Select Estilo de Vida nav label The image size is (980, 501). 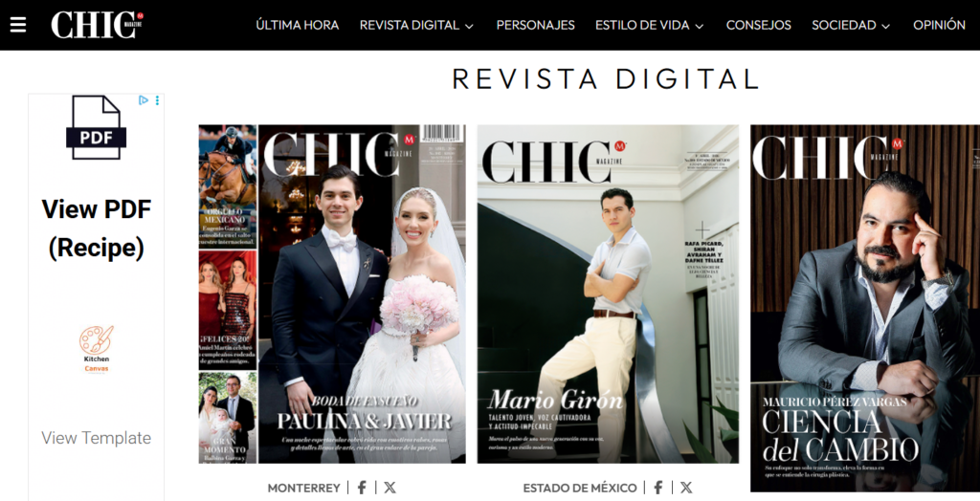(642, 25)
